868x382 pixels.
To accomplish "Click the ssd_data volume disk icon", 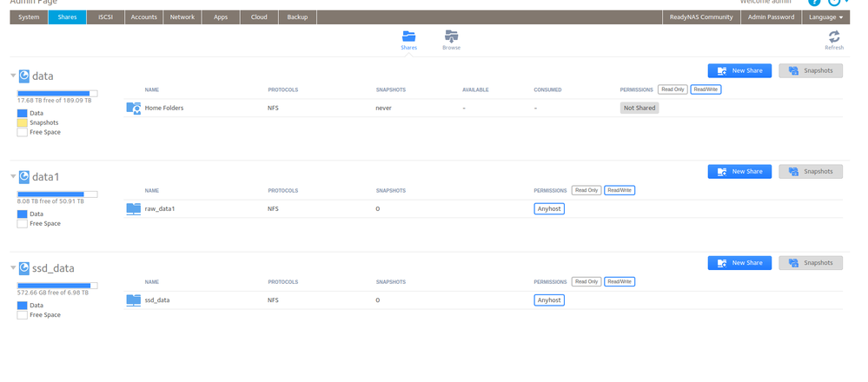I will pos(24,268).
